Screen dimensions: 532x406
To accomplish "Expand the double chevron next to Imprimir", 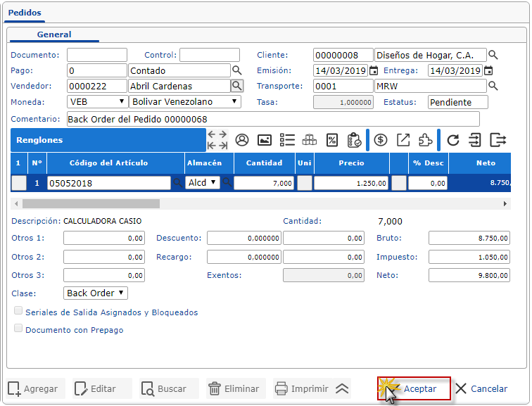I will (x=342, y=388).
